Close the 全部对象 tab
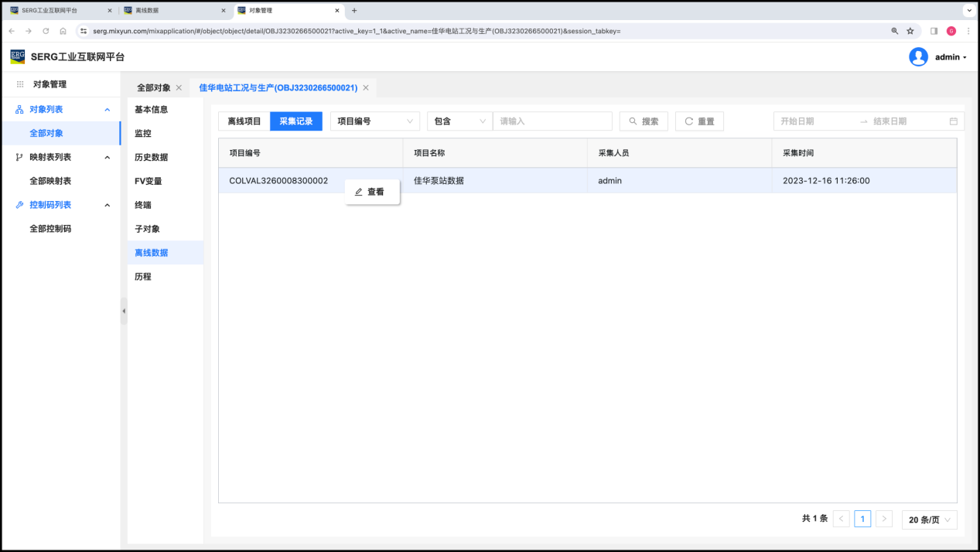Screen dimensions: 980x552 (179, 88)
